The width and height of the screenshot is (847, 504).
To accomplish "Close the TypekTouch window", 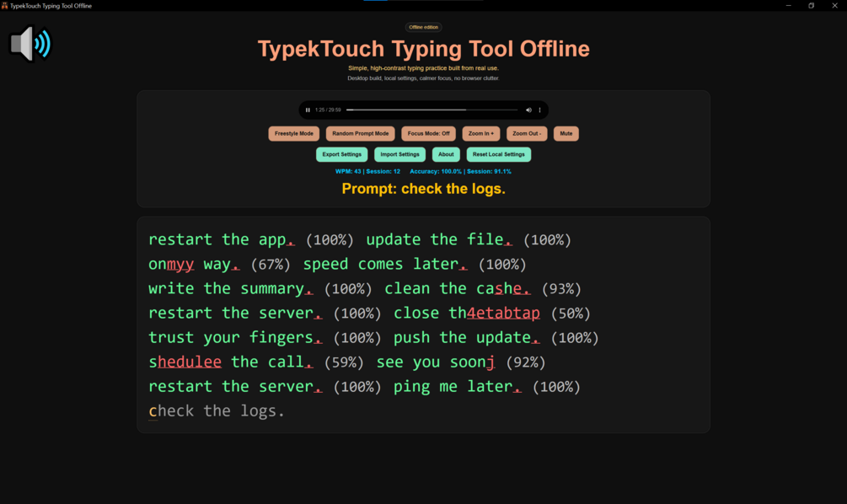I will click(834, 5).
